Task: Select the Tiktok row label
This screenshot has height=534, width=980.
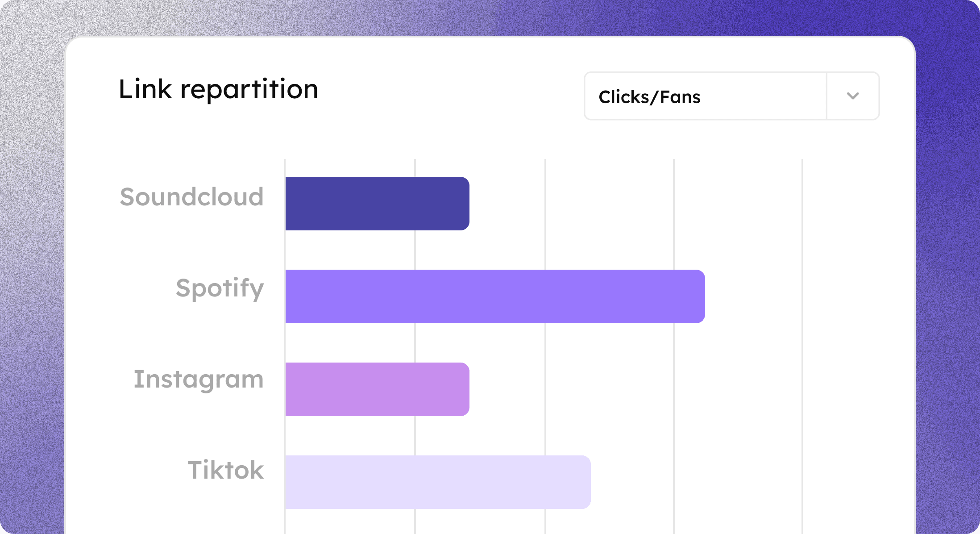Action: [x=225, y=470]
